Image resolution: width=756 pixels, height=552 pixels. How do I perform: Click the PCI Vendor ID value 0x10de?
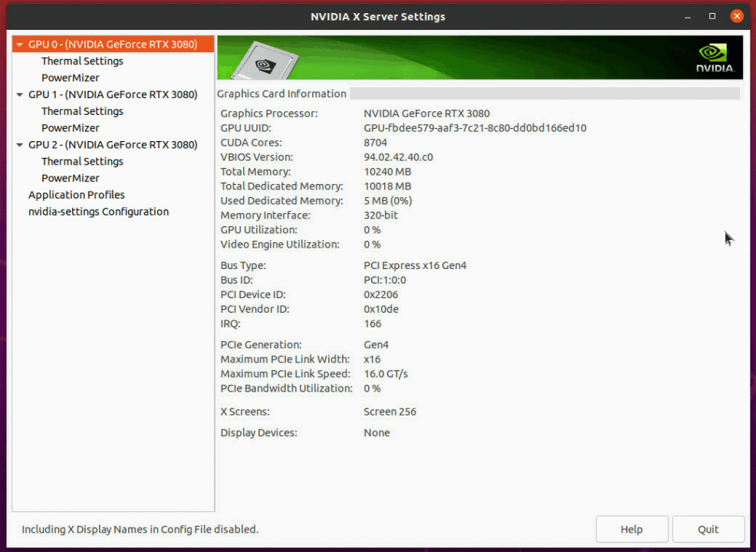[381, 309]
